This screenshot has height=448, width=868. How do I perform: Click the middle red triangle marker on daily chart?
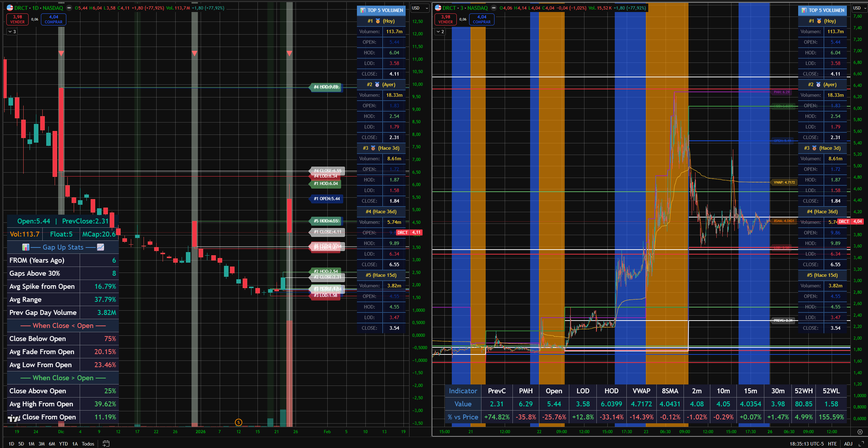click(x=194, y=53)
